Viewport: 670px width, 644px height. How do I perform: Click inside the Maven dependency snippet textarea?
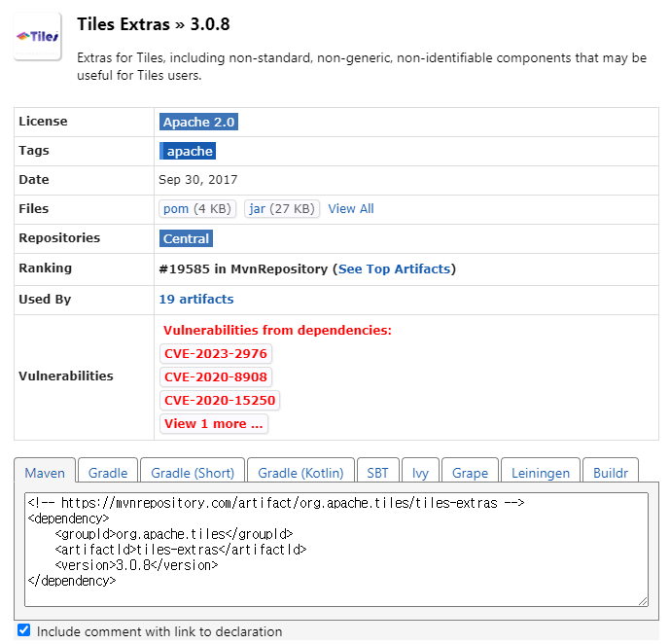pos(336,550)
